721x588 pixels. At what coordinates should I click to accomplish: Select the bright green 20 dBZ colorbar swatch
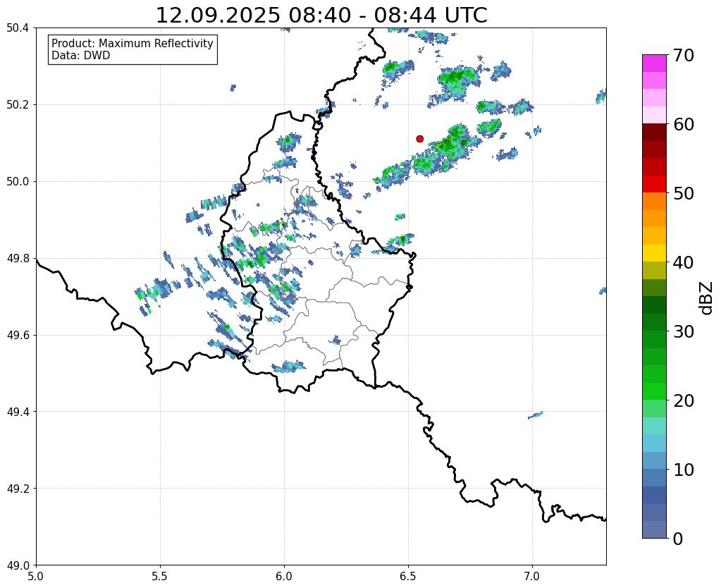click(x=654, y=391)
